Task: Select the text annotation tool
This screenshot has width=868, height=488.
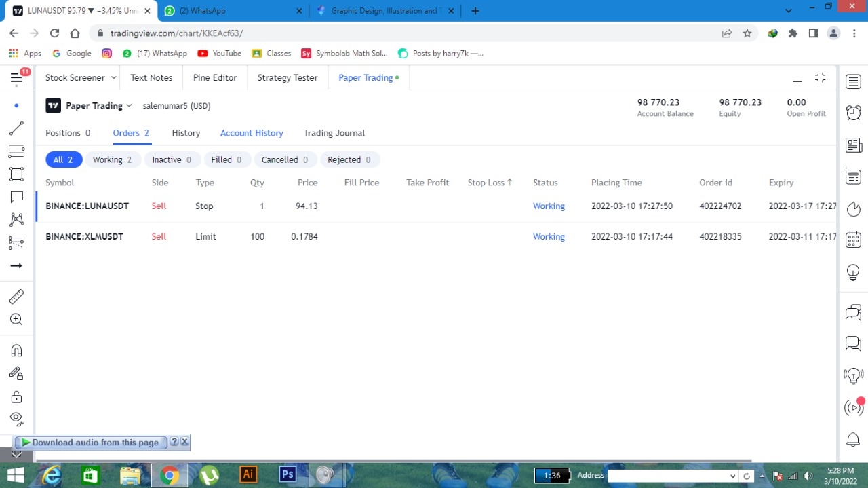Action: click(16, 197)
